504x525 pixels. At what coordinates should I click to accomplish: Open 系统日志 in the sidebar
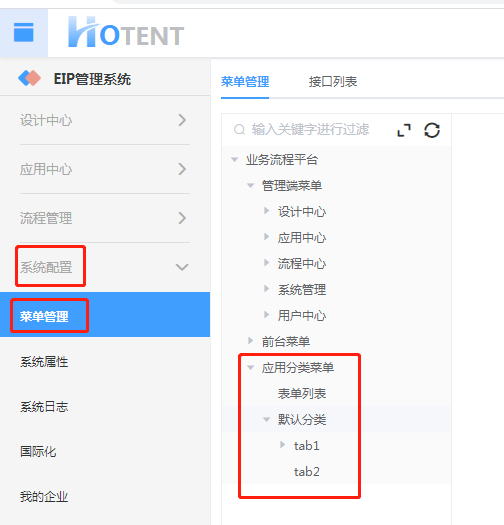[x=44, y=406]
